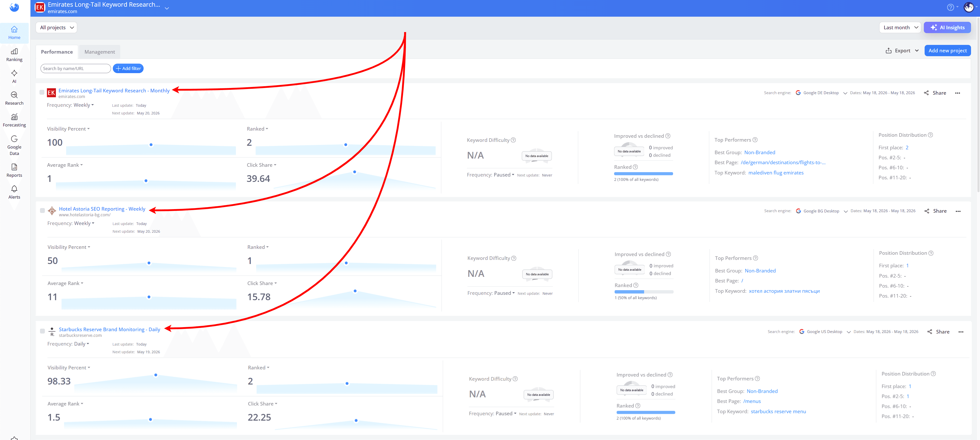The width and height of the screenshot is (980, 440).
Task: Click Starbucks Ranked keywords progress bar
Action: 646,412
